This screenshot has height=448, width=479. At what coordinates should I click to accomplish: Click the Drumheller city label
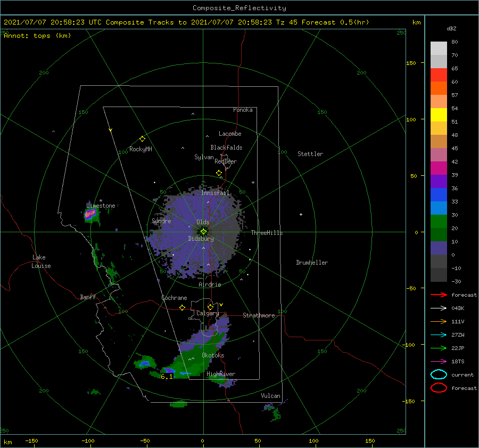(312, 263)
